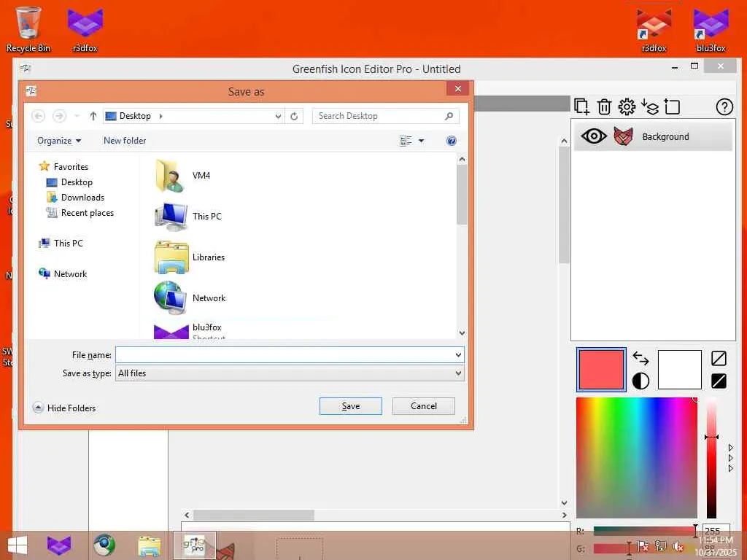Click the R value field showing 255

click(716, 530)
